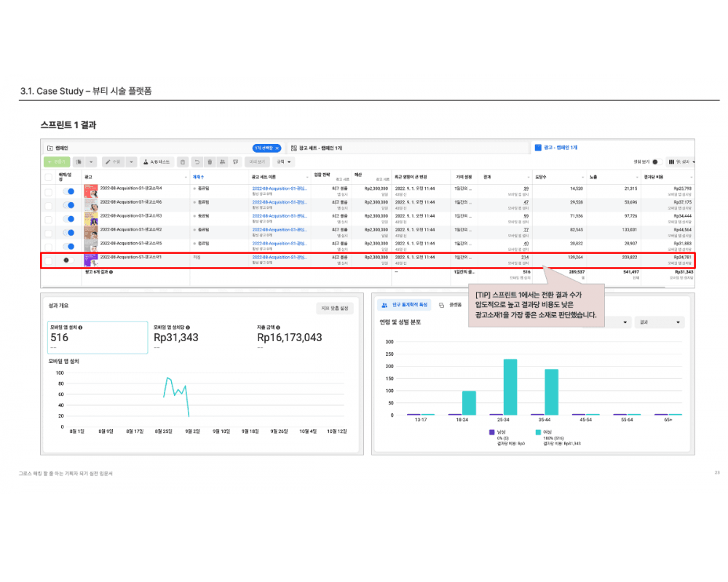This screenshot has width=728, height=582.
Task: Toggle on the 광고소재1 ad switch
Action: 68,260
